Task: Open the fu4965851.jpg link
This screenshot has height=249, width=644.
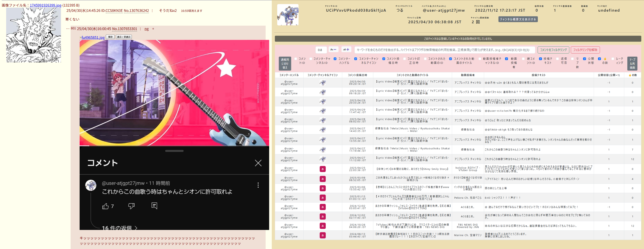Action: 93,37
